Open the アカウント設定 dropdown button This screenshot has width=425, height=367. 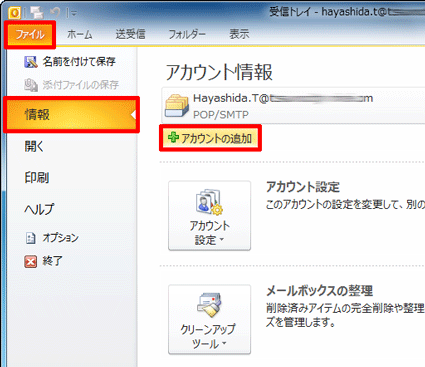[209, 216]
